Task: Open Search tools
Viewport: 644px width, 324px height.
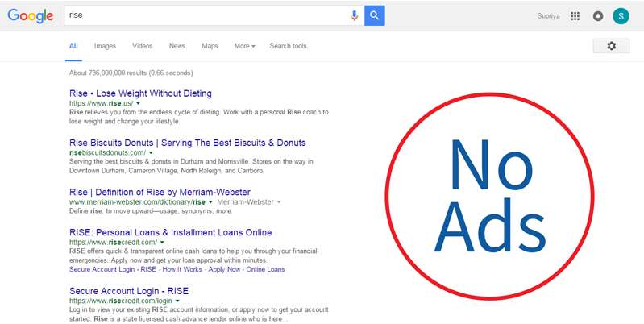Action: (288, 46)
